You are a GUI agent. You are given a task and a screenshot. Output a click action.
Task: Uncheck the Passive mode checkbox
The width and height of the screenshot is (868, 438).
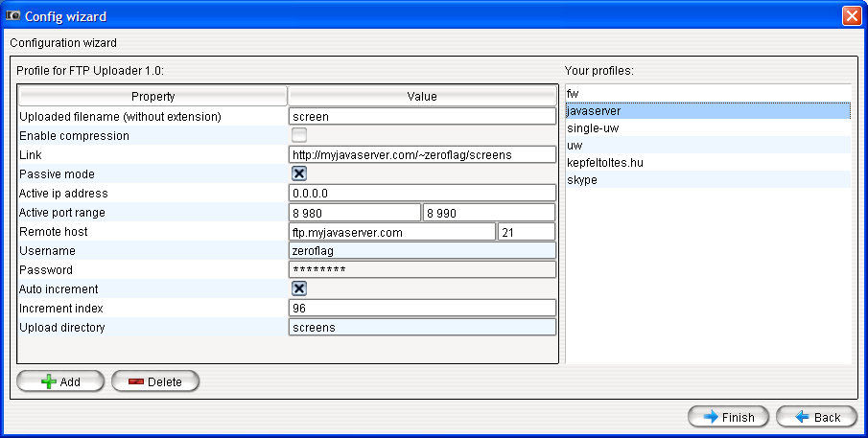click(x=299, y=173)
